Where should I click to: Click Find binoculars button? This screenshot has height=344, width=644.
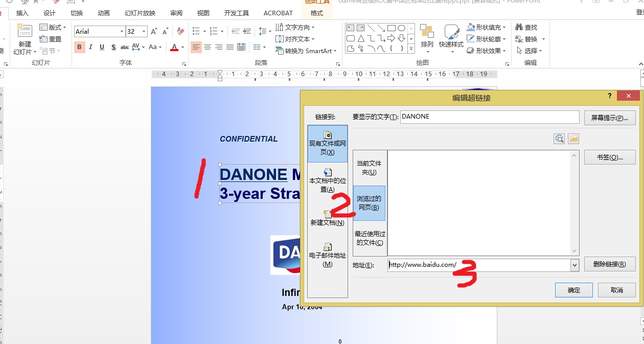click(526, 27)
